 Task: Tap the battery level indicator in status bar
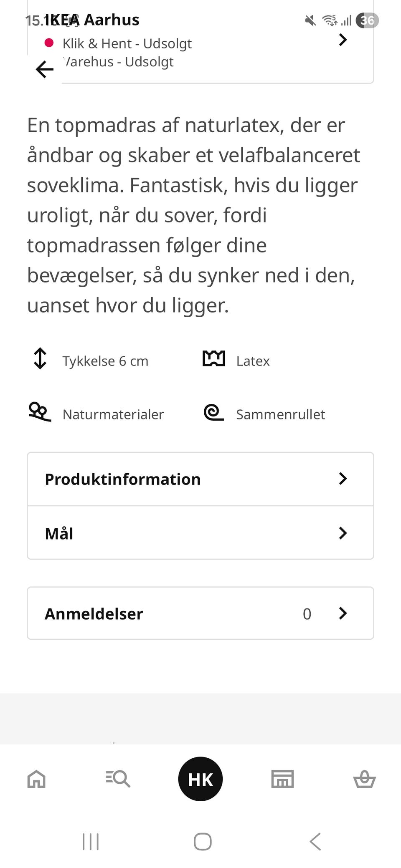368,20
